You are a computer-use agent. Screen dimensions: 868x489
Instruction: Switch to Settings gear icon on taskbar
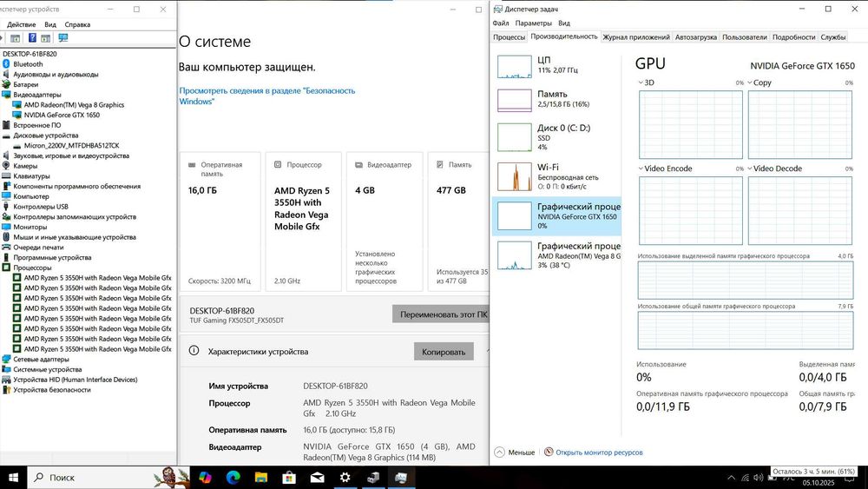345,478
